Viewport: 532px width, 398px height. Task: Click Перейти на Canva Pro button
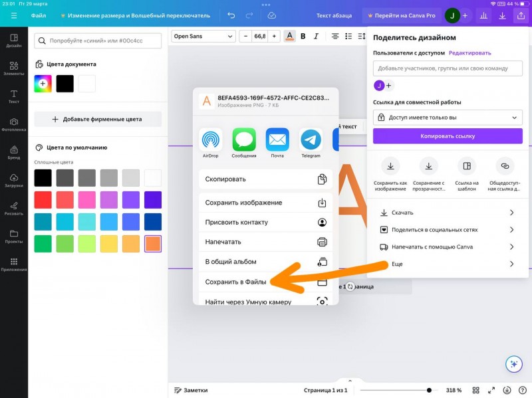[402, 15]
